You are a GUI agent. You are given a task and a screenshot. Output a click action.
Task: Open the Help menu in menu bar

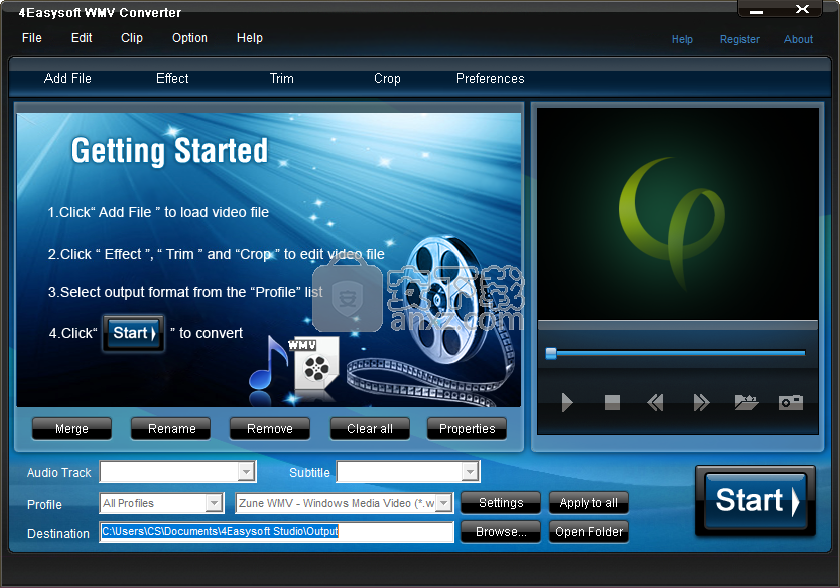pyautogui.click(x=250, y=38)
